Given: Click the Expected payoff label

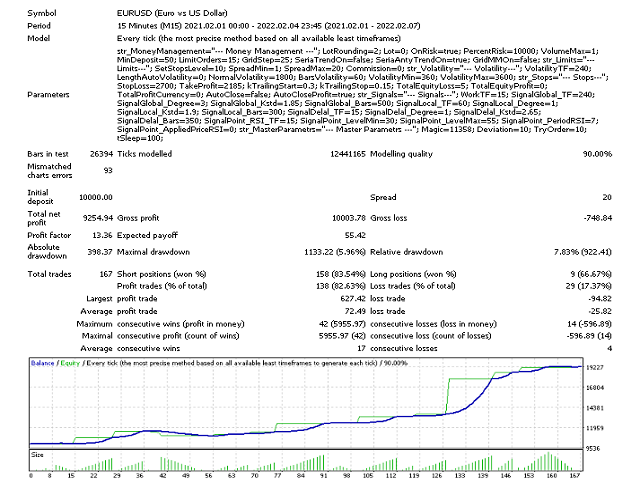Looking at the screenshot, I should pos(147,235).
